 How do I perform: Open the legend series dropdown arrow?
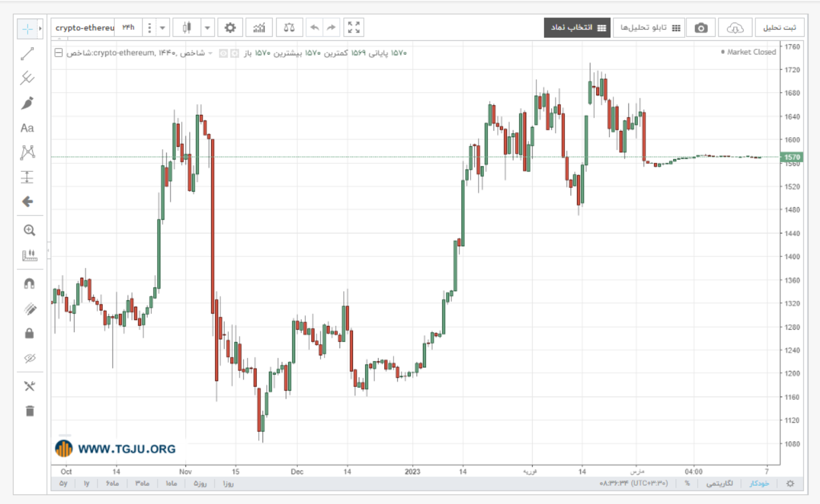pos(210,53)
